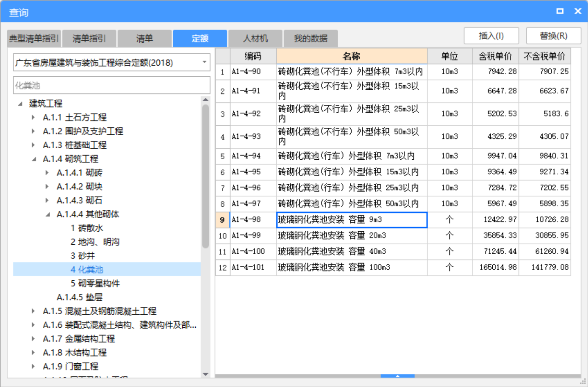This screenshot has height=387, width=588.
Task: Click 玻璃钢化粪池安装 容量 9m3 cell
Action: 352,220
